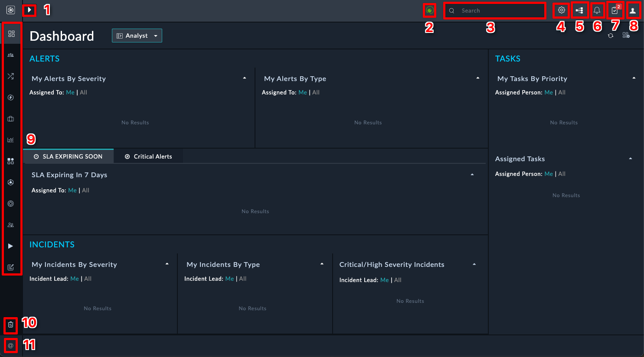Filter Assigned Tasks to All

(x=562, y=174)
